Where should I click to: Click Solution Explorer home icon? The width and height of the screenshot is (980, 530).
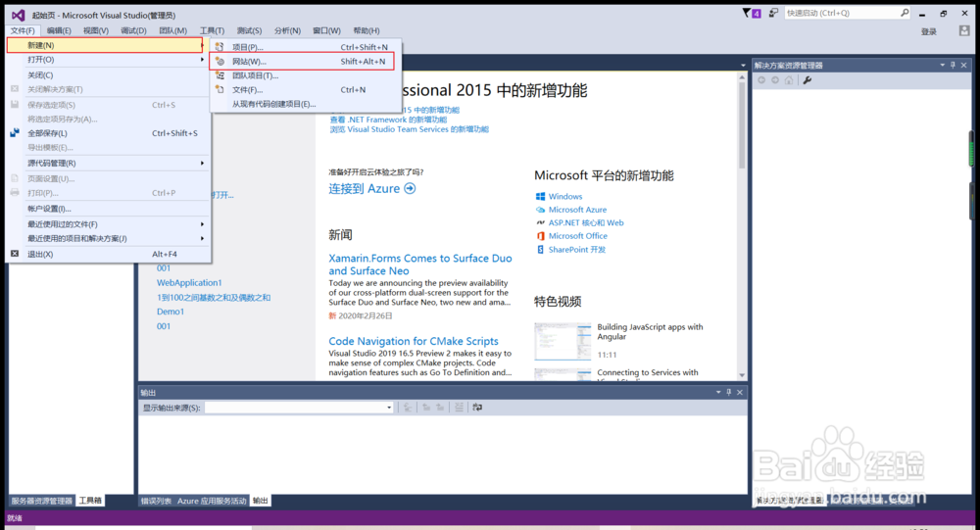click(789, 80)
